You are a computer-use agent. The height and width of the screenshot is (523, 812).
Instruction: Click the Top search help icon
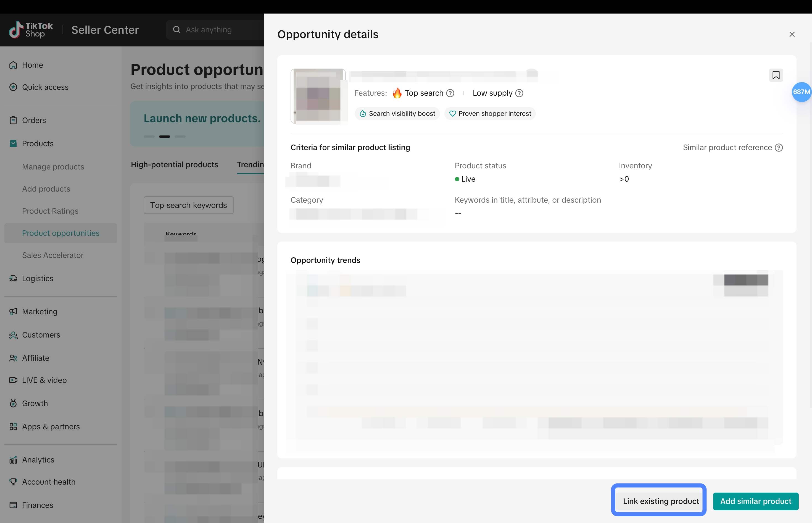click(450, 93)
